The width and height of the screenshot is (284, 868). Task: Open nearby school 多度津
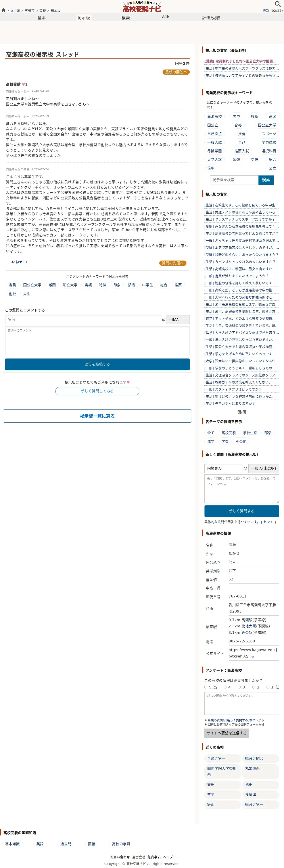261,795
